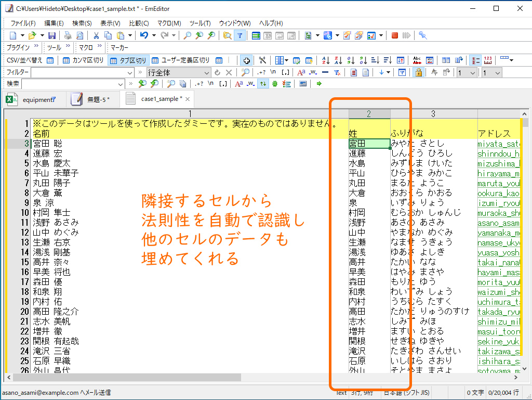532x400 pixels.
Task: Open the Paste dropdown arrow
Action: [x=129, y=35]
